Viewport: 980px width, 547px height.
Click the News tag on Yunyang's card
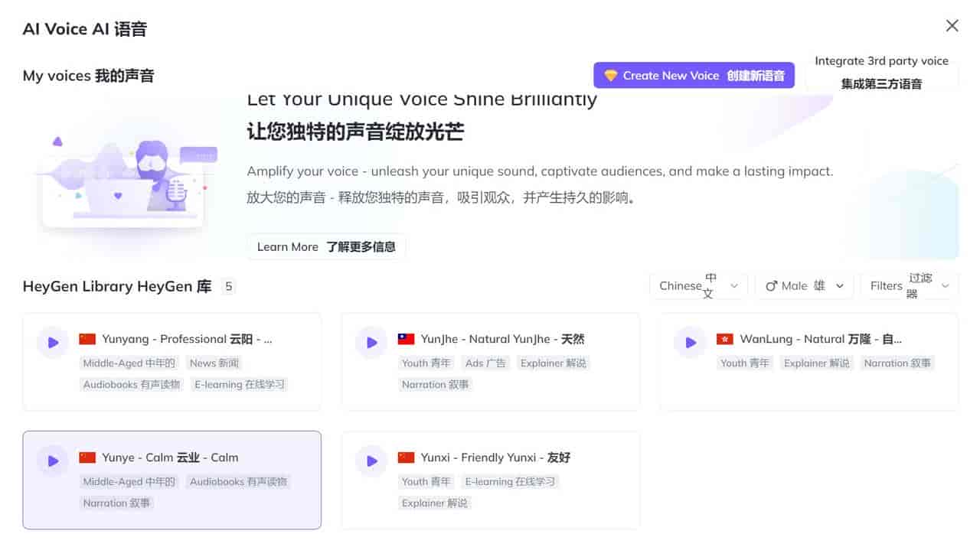213,363
